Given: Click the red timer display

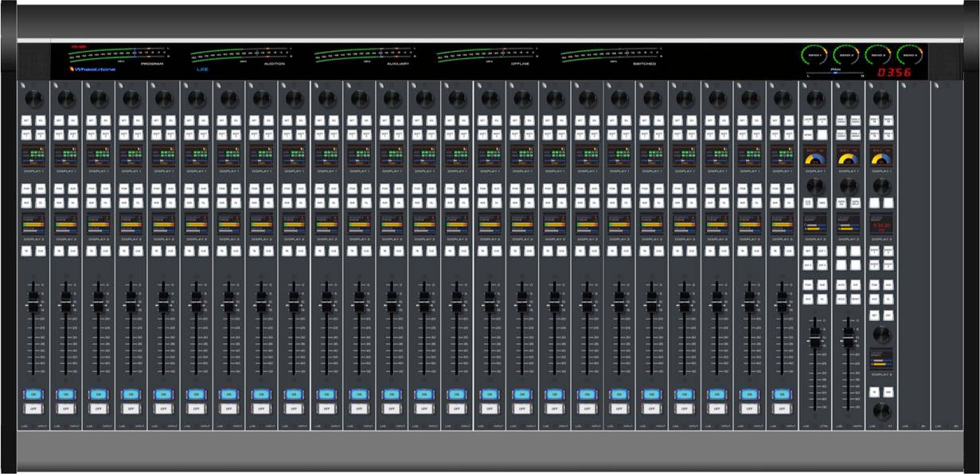Looking at the screenshot, I should (893, 72).
